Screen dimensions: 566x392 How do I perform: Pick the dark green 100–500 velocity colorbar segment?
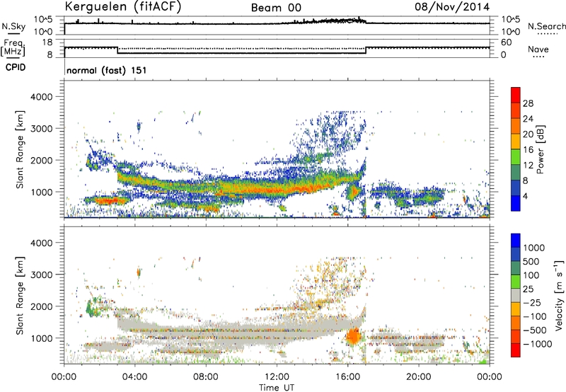[x=516, y=268]
